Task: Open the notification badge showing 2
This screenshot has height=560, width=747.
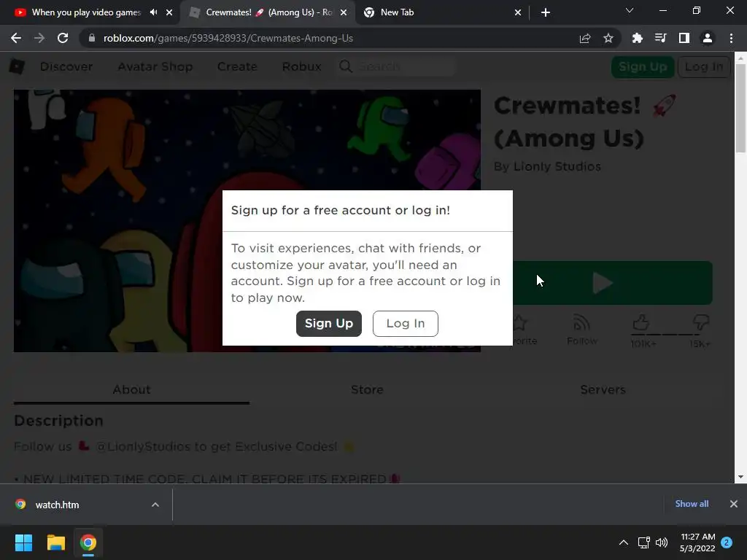Action: click(x=727, y=542)
